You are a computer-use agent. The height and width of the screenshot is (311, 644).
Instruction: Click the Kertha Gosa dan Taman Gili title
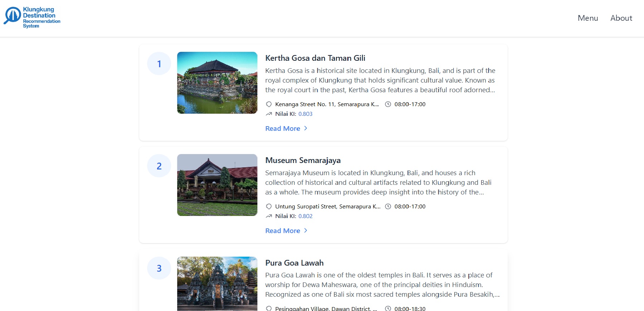315,58
